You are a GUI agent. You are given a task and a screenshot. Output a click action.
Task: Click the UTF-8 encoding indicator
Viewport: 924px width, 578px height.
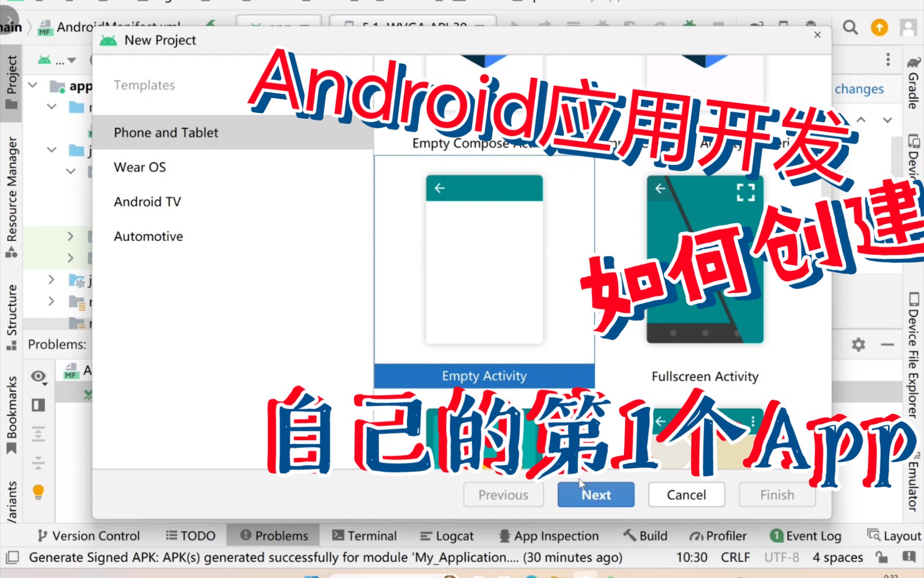coord(781,558)
